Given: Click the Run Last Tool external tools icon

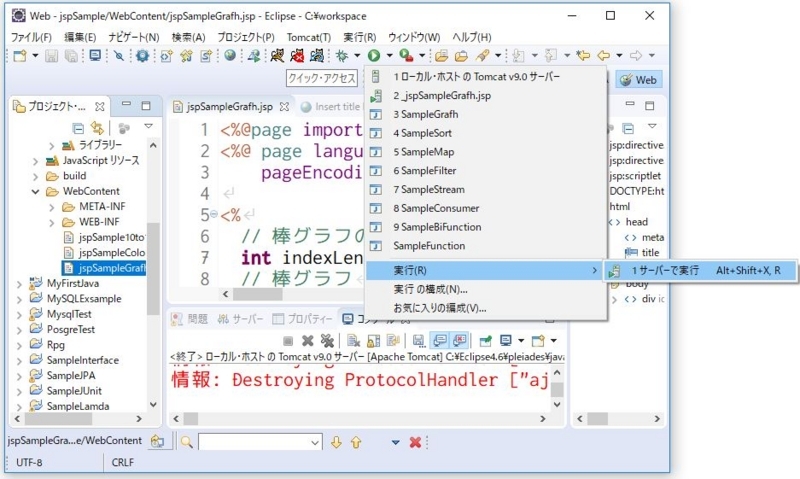Looking at the screenshot, I should pyautogui.click(x=406, y=56).
